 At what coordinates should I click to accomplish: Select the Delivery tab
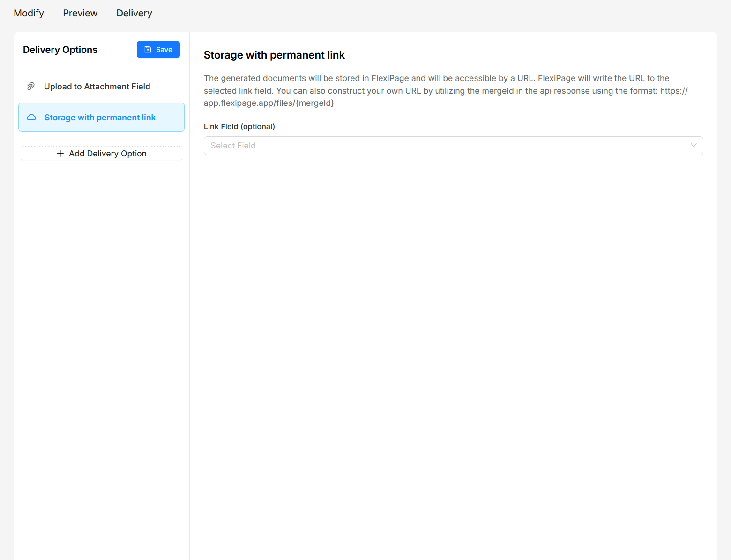[x=134, y=13]
